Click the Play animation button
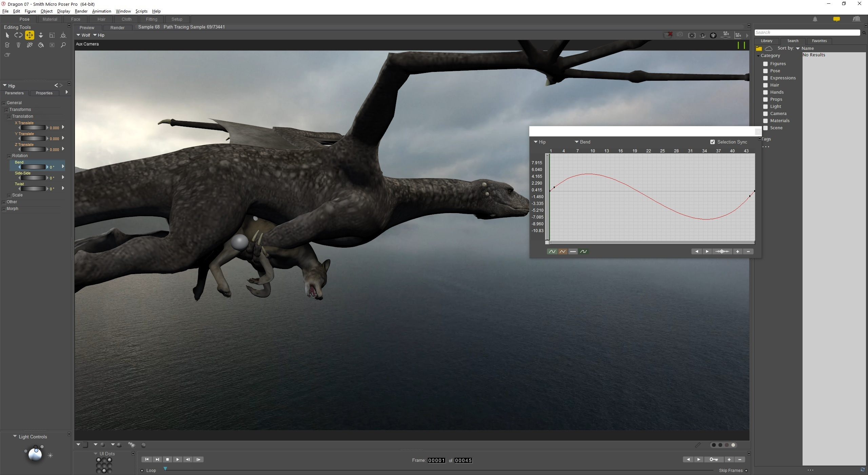Screen dimensions: 868x475 coord(177,459)
